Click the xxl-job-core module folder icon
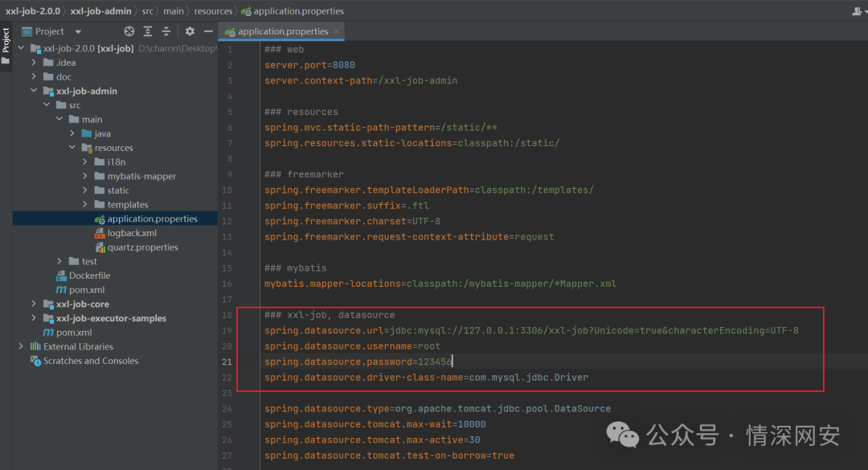The image size is (868, 470). coord(49,304)
